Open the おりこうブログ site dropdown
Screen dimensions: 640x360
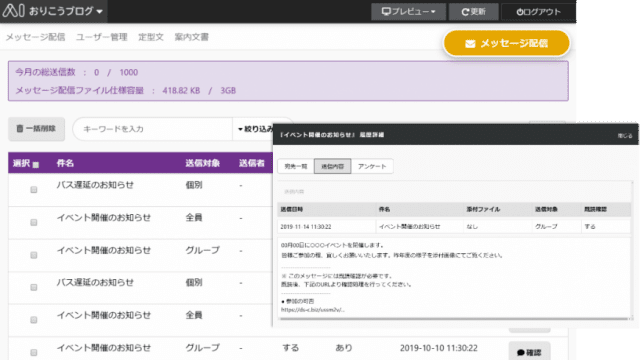[65, 11]
